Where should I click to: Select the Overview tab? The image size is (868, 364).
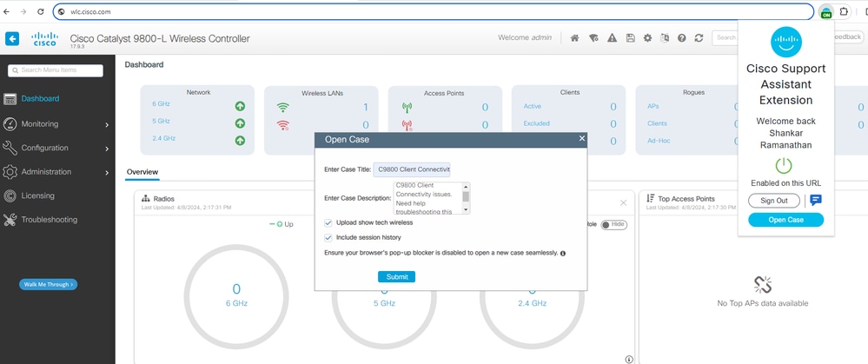pyautogui.click(x=142, y=172)
